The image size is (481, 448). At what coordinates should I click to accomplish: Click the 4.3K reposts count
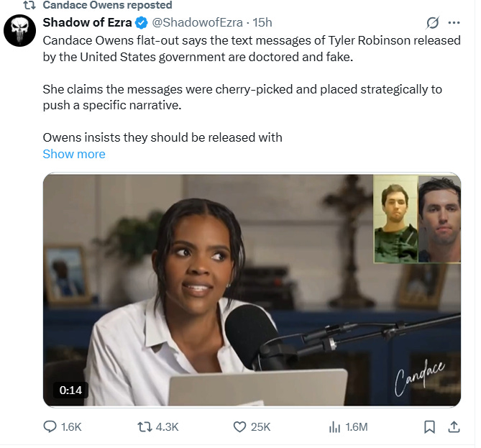(x=167, y=427)
